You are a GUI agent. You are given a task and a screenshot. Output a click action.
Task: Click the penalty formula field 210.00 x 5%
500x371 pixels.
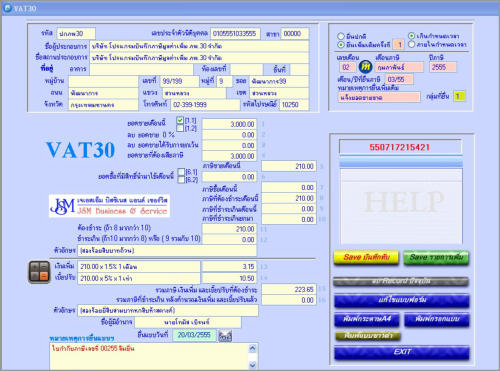(x=139, y=278)
